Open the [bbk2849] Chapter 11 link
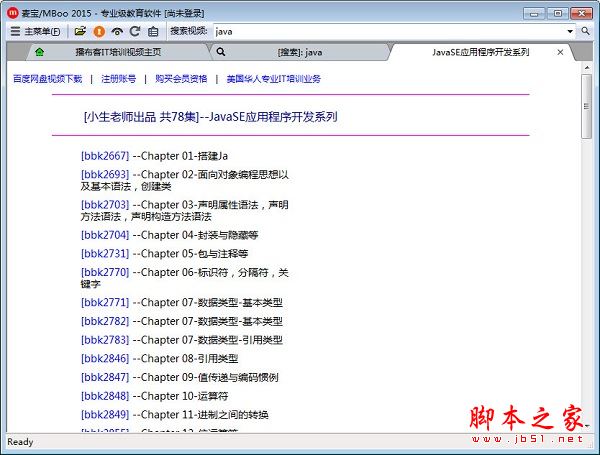Screen dimensions: 600x455 [x=105, y=415]
